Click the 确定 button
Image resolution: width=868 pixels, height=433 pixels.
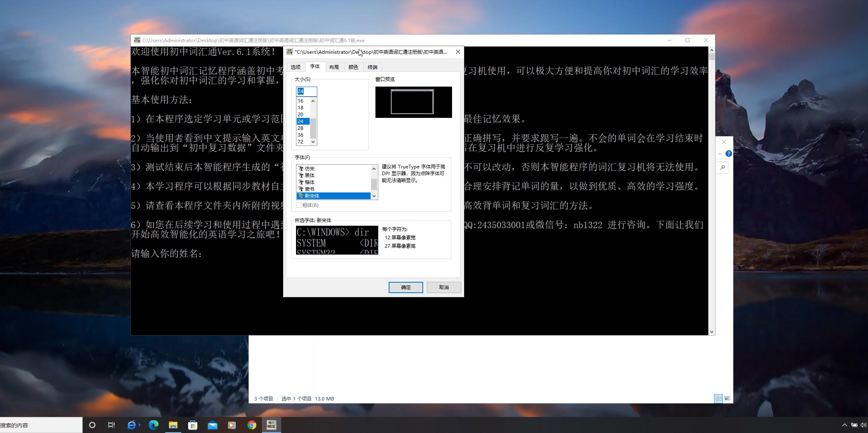[x=406, y=287]
